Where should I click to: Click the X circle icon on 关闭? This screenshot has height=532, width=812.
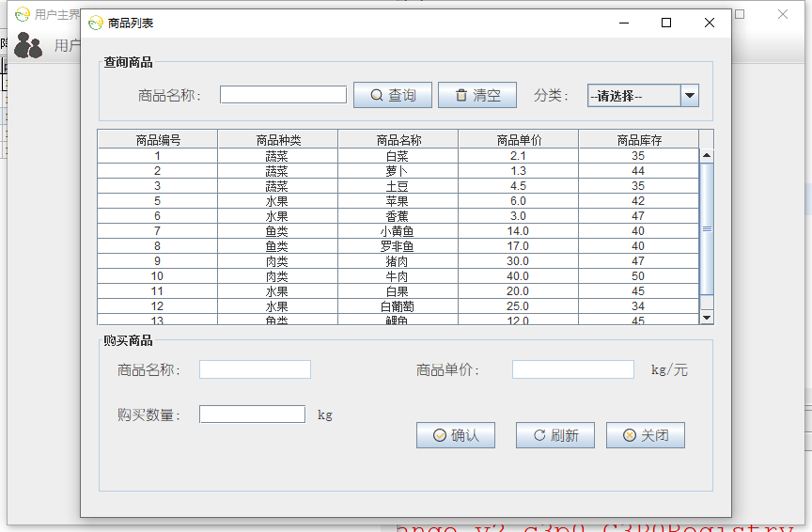[630, 435]
